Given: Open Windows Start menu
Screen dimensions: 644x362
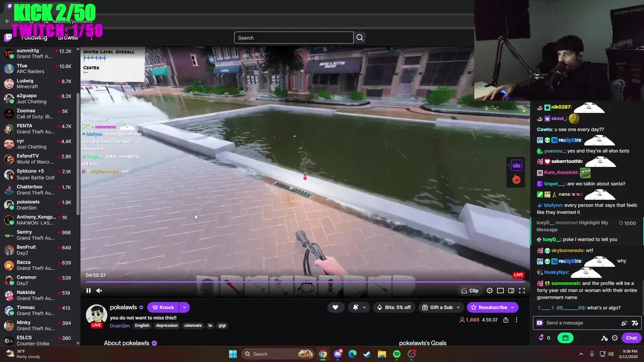Looking at the screenshot, I should (x=233, y=354).
